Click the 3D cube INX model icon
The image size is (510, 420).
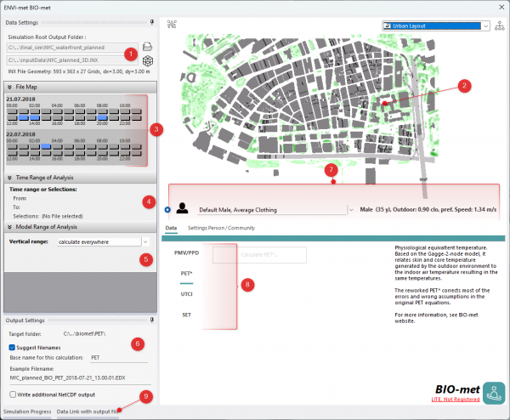coord(146,60)
